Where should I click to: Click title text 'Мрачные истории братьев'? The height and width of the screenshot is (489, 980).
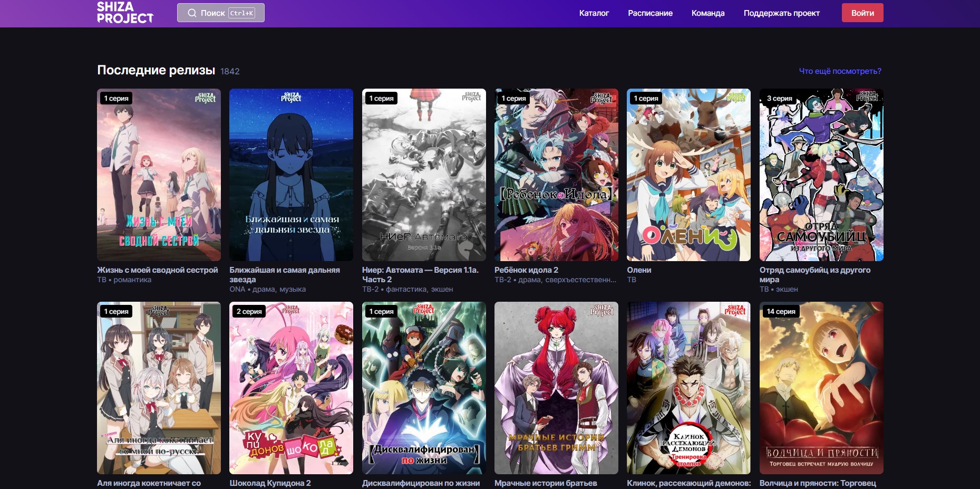[x=546, y=483]
